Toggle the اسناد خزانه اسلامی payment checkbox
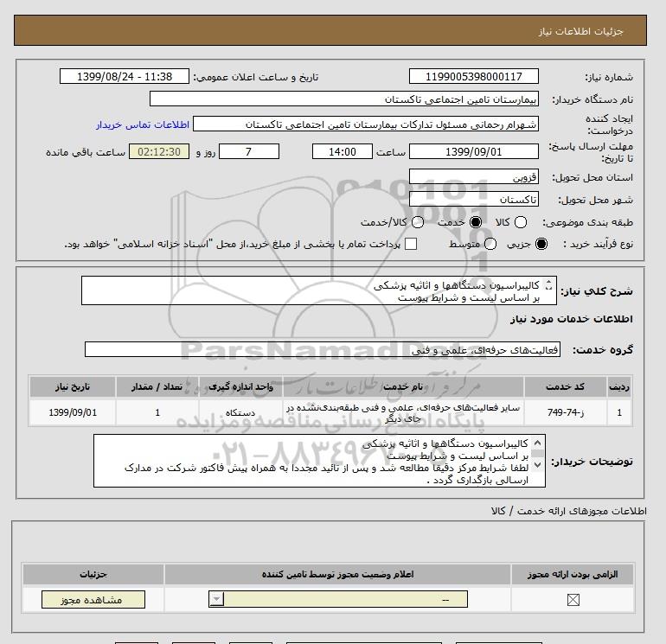Viewport: 666px width, 644px height. coord(411,244)
